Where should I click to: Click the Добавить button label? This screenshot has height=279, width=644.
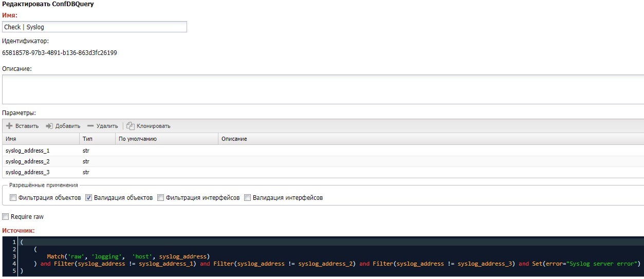point(68,126)
